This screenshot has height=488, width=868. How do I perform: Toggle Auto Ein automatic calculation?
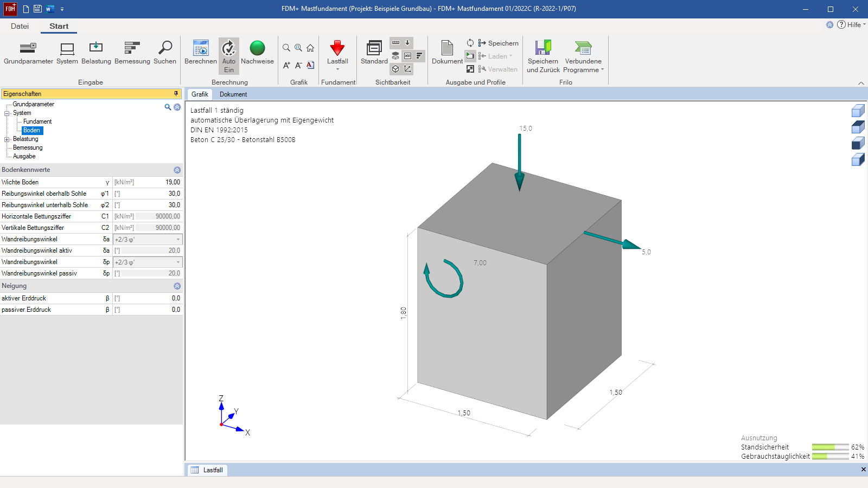click(229, 56)
